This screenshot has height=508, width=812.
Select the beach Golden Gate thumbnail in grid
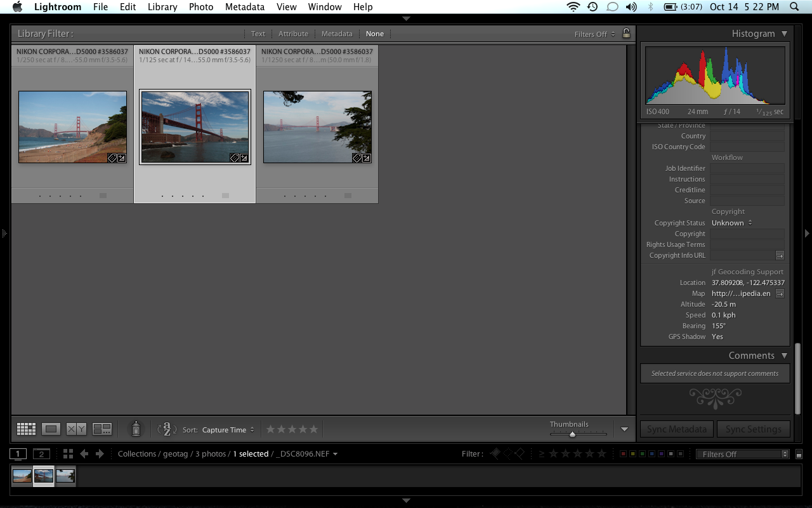click(72, 127)
